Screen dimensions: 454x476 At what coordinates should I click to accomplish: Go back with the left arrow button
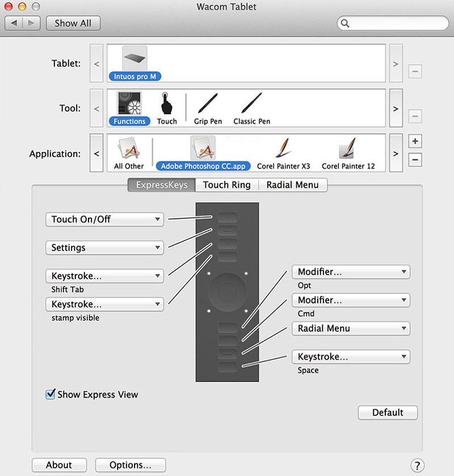tap(14, 23)
